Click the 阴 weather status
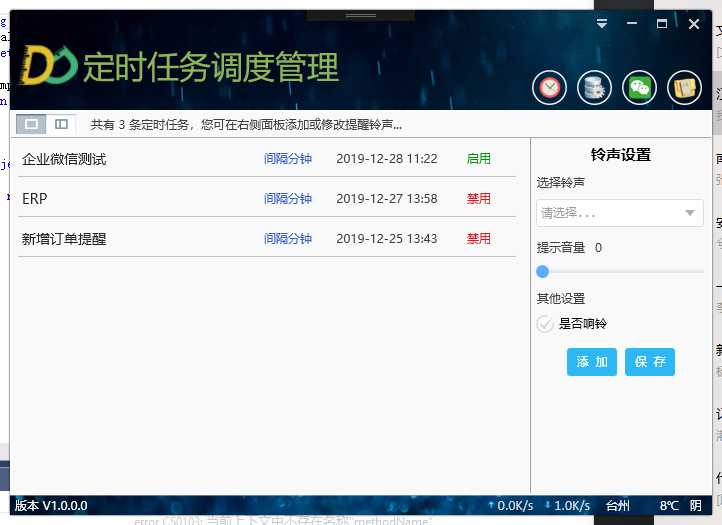The image size is (722, 525). (x=695, y=506)
